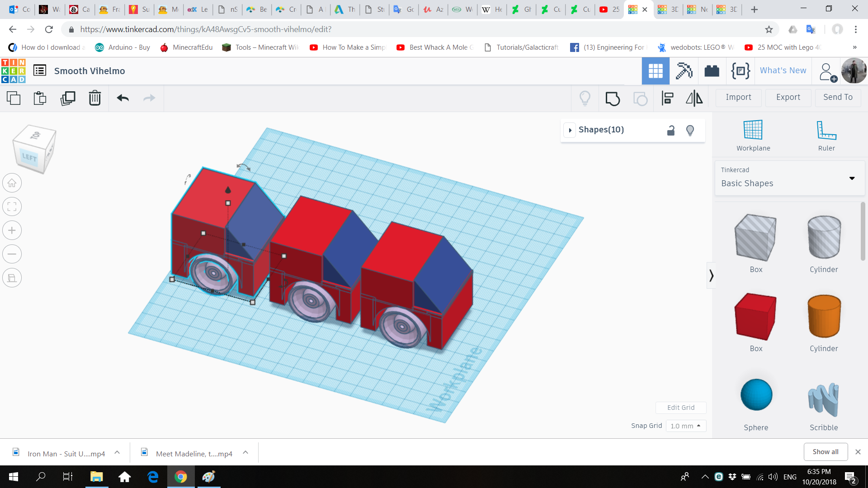Open Snap Grid 1.0 mm dropdown
Screen dimensions: 868x488
(x=685, y=426)
